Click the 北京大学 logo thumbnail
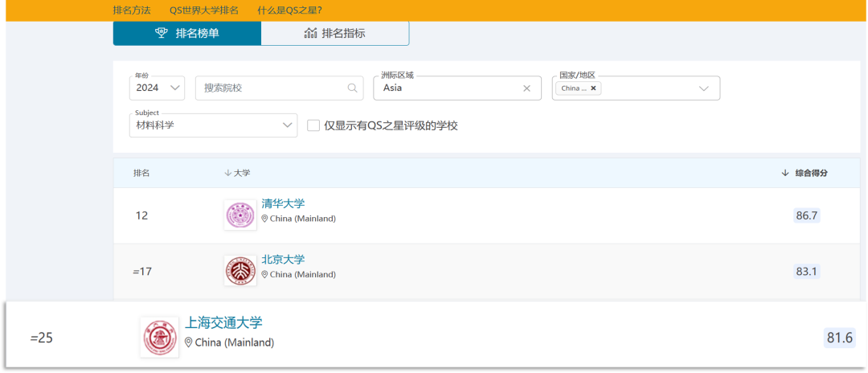 [240, 271]
